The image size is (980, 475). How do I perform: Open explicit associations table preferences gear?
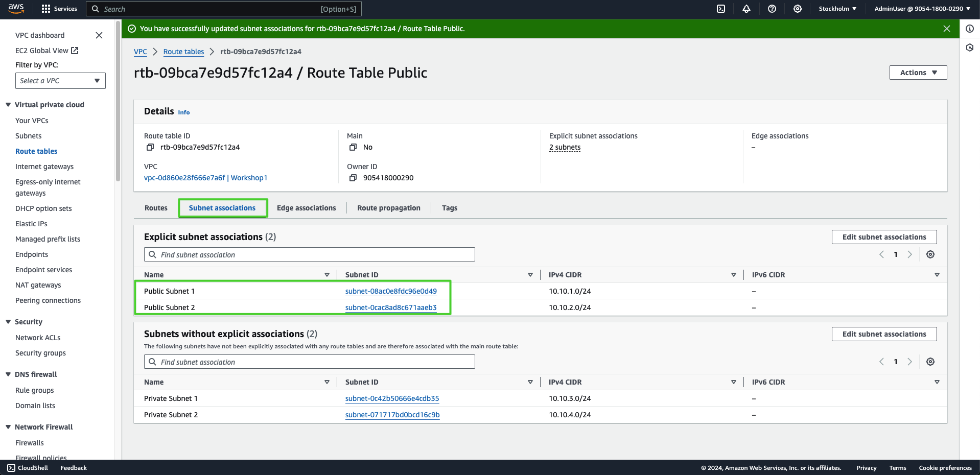pos(930,254)
